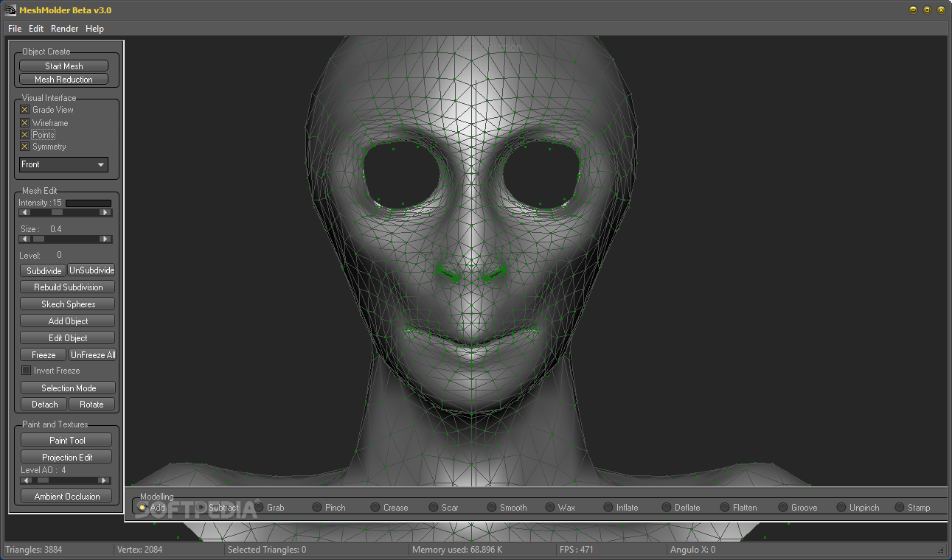
Task: Click the Freeze button
Action: click(x=44, y=355)
